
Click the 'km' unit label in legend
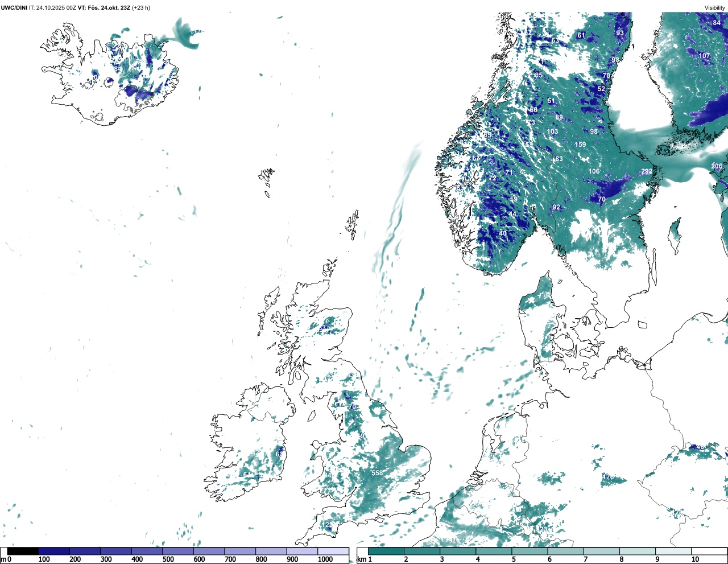coord(361,559)
